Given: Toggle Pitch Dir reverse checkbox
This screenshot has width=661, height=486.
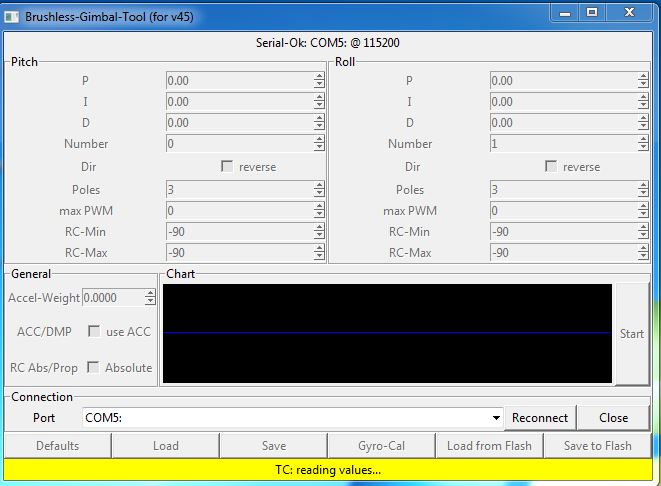Looking at the screenshot, I should coord(227,166).
